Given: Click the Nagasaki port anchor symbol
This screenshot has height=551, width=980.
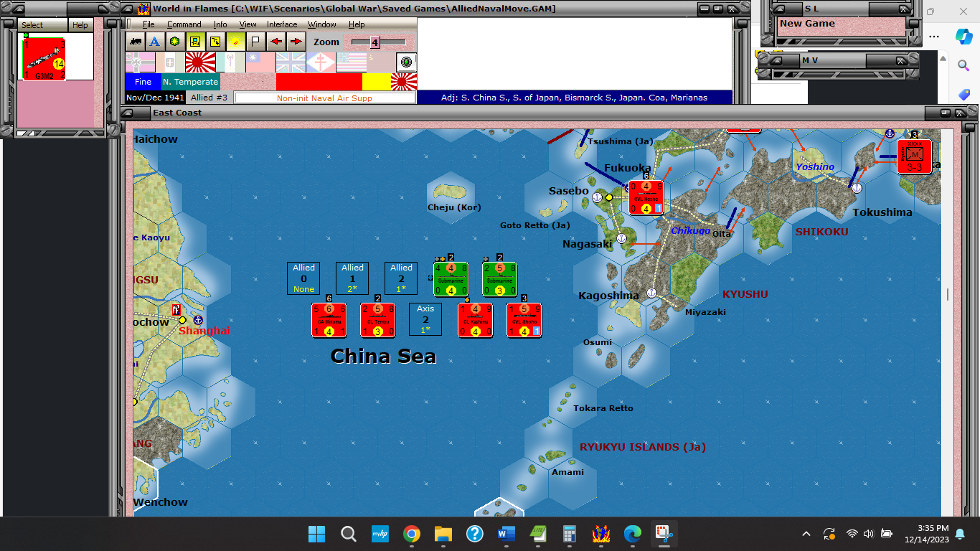Looking at the screenshot, I should pyautogui.click(x=621, y=238).
